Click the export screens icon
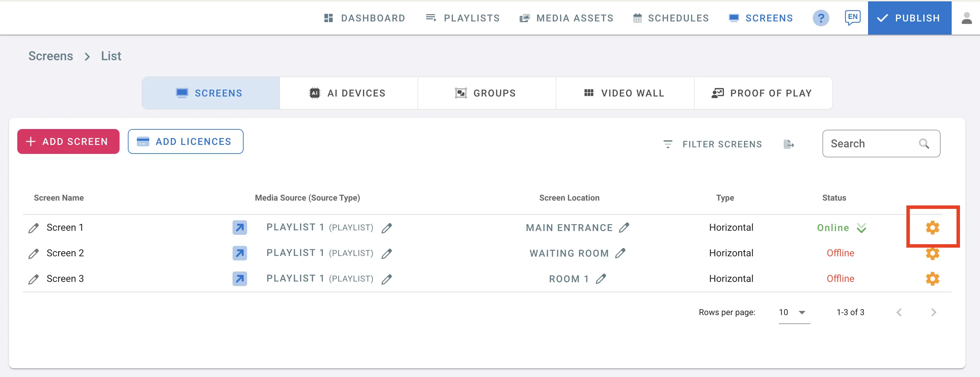 pos(788,144)
